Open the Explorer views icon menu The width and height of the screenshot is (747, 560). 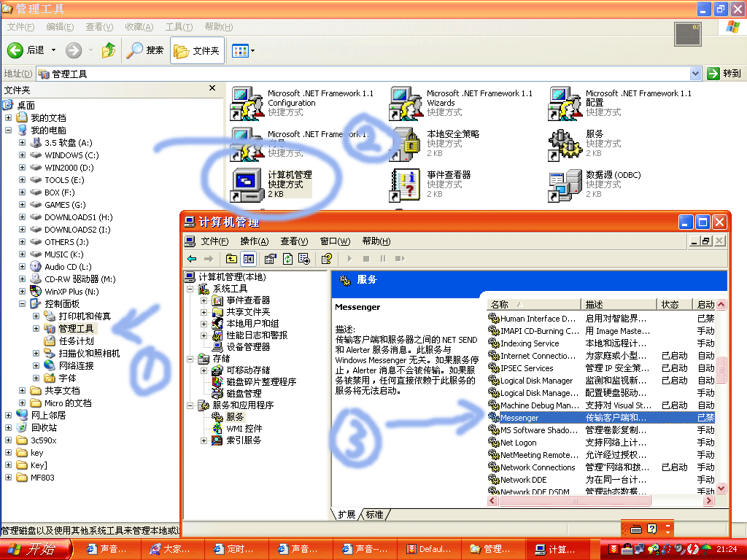tap(243, 50)
